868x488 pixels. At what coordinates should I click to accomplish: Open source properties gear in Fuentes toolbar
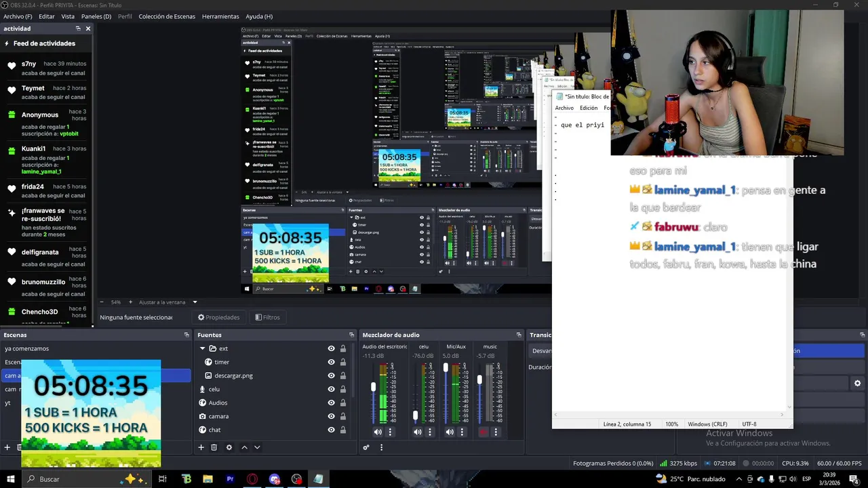tap(229, 447)
